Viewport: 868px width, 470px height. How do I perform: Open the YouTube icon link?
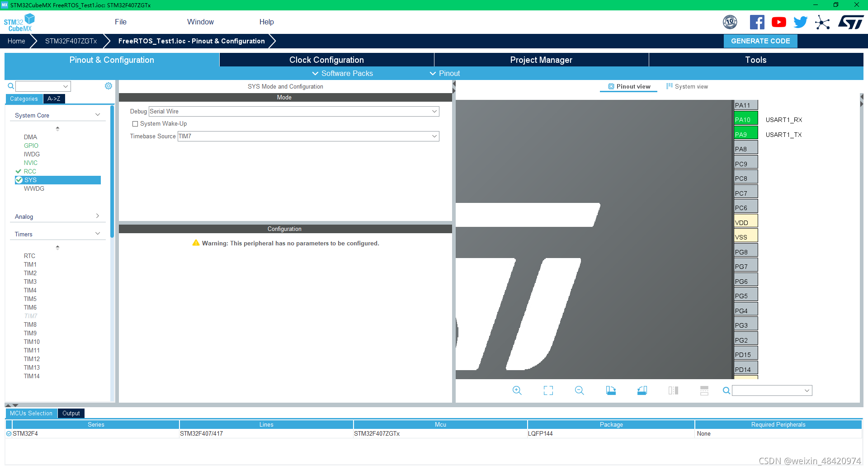(x=779, y=22)
